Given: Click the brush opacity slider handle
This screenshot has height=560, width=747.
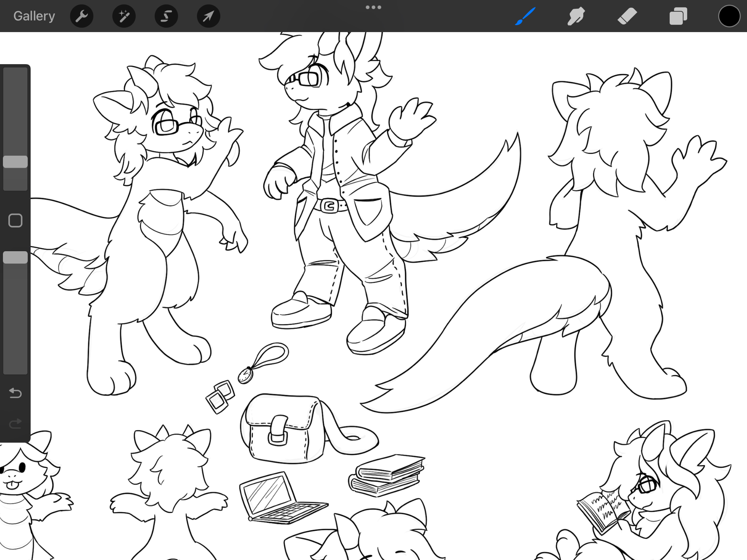Looking at the screenshot, I should 15,258.
